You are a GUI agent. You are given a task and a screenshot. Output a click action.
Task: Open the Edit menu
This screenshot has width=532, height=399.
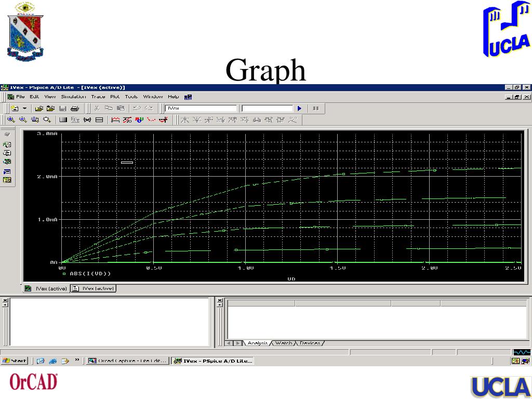pyautogui.click(x=34, y=97)
